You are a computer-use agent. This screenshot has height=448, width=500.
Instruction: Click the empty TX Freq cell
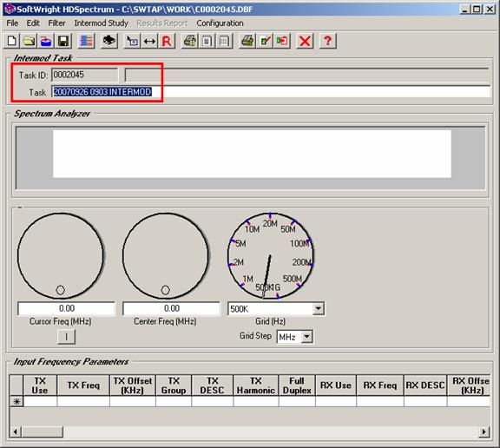click(83, 401)
